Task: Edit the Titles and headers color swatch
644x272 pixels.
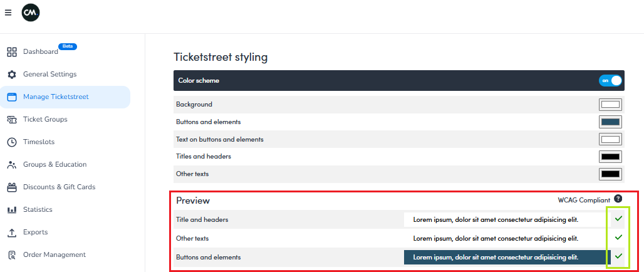Action: (x=610, y=157)
